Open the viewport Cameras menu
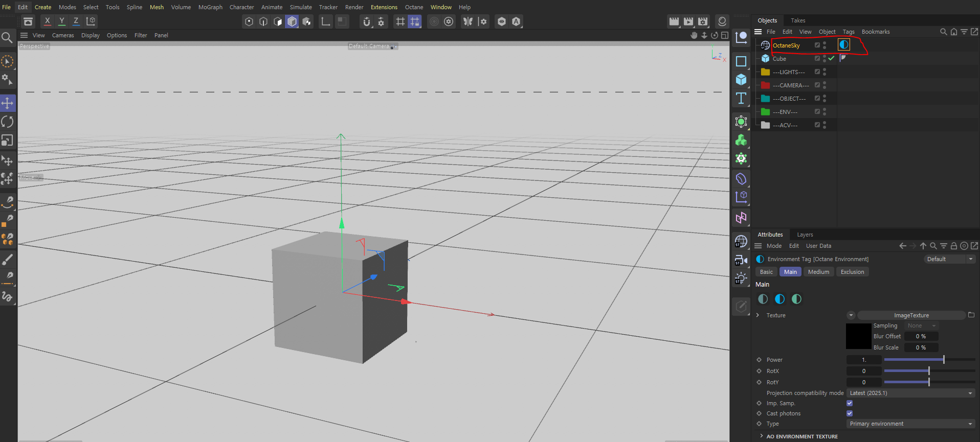The image size is (980, 442). [63, 35]
